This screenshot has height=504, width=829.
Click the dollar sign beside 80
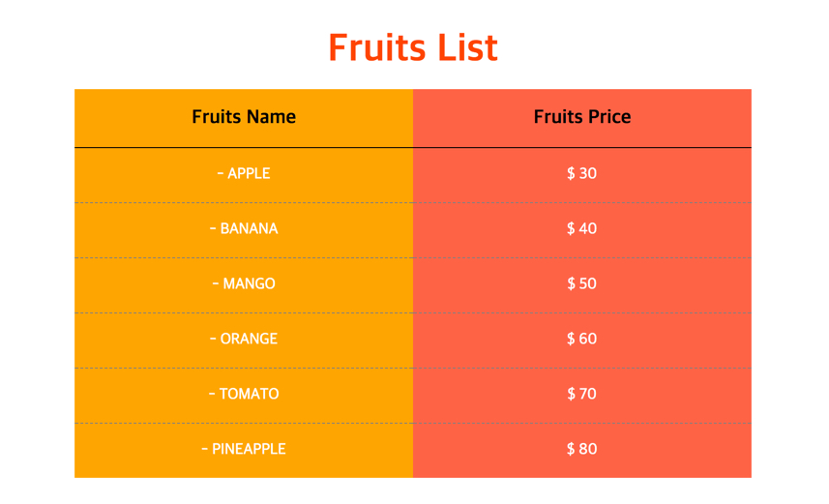tap(571, 449)
